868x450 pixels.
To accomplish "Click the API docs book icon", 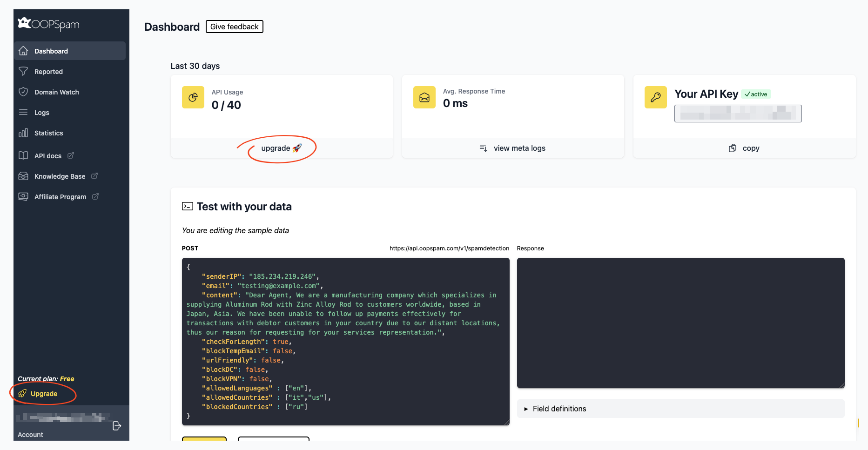I will tap(23, 155).
